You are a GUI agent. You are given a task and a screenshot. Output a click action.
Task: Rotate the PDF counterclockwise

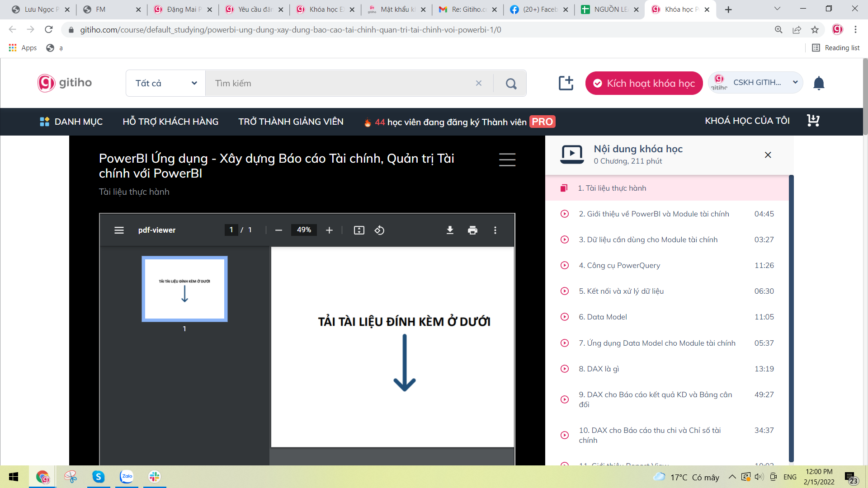coord(379,230)
